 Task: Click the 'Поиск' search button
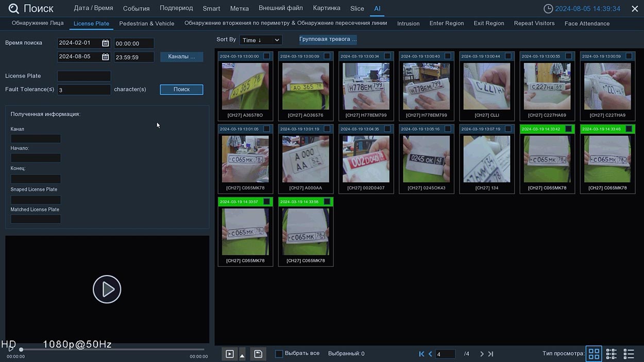[181, 90]
